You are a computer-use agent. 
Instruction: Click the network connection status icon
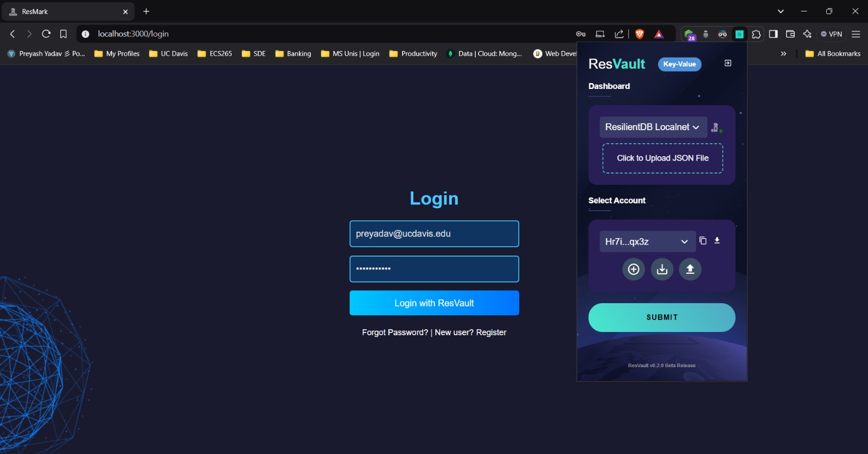click(716, 127)
